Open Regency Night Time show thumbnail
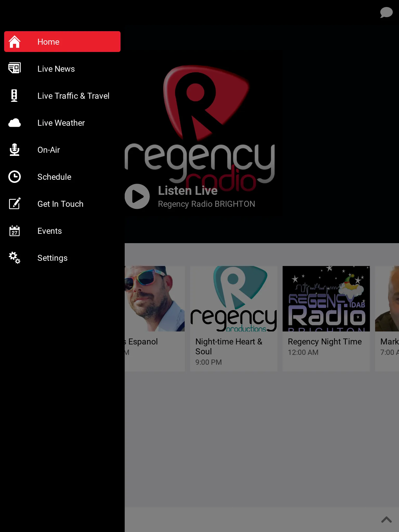 tap(326, 299)
